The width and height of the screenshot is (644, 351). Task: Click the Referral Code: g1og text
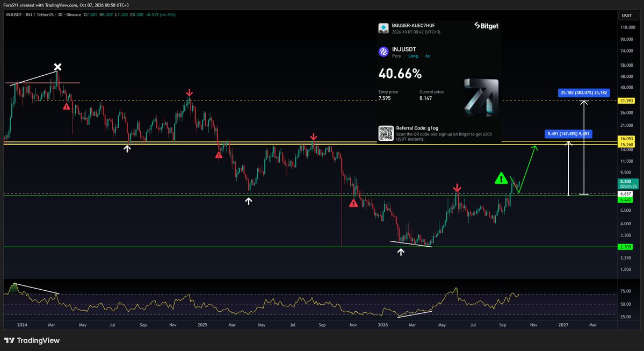(x=417, y=128)
